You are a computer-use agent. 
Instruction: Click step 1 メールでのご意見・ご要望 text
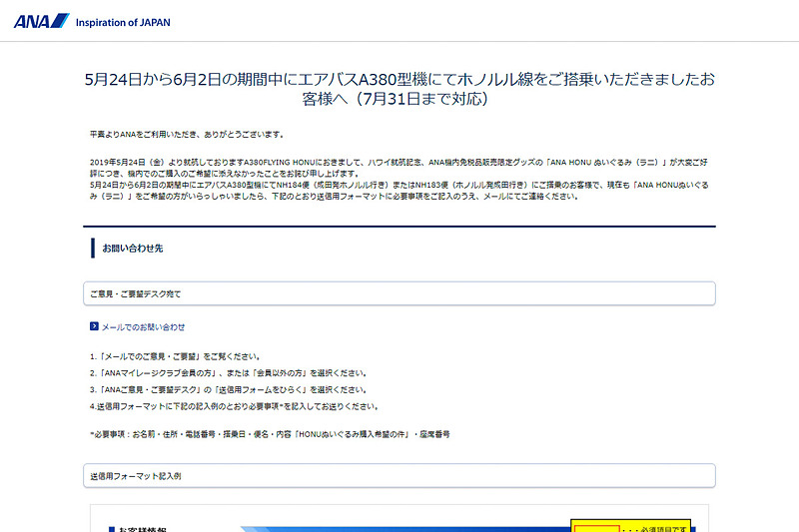tap(176, 356)
